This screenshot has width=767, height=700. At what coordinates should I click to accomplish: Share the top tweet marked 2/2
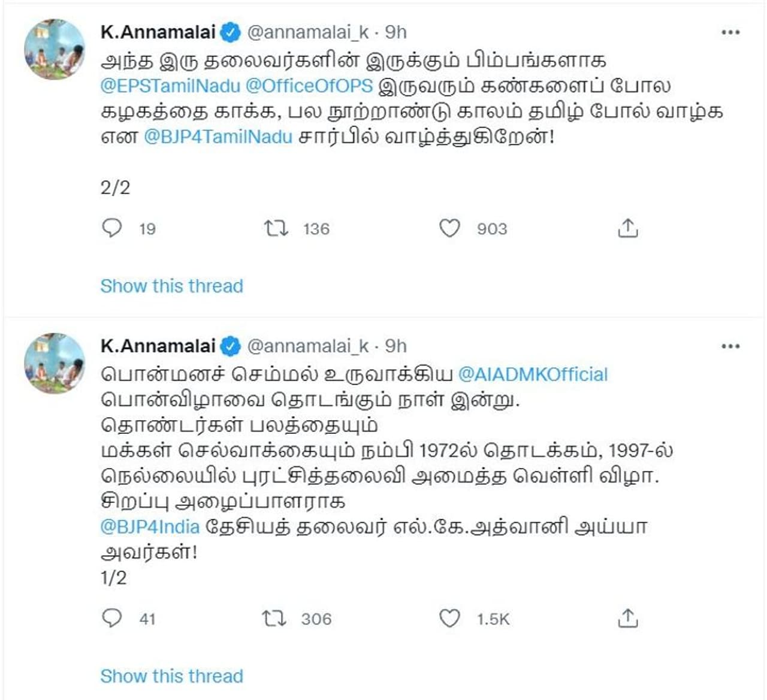point(627,228)
